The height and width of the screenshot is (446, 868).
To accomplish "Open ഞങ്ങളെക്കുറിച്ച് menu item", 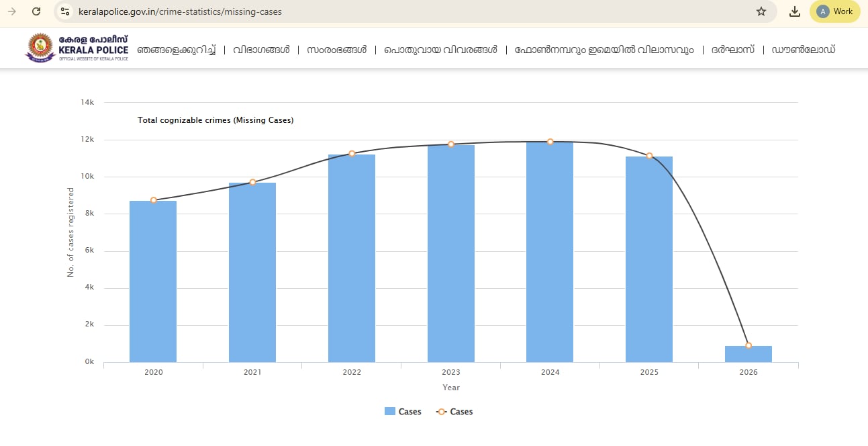I will (x=176, y=50).
